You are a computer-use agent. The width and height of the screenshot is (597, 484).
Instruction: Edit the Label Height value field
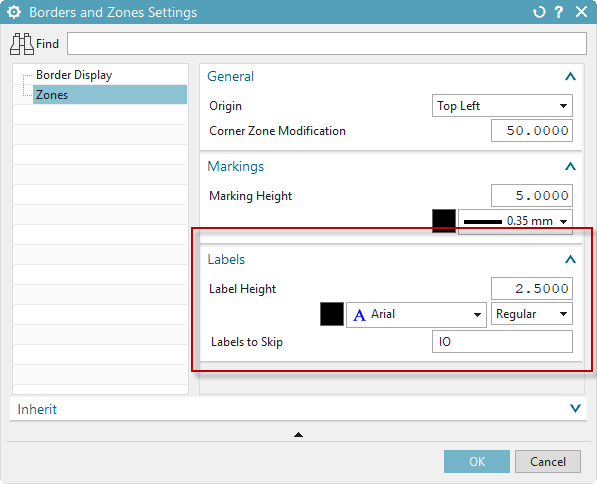[532, 289]
